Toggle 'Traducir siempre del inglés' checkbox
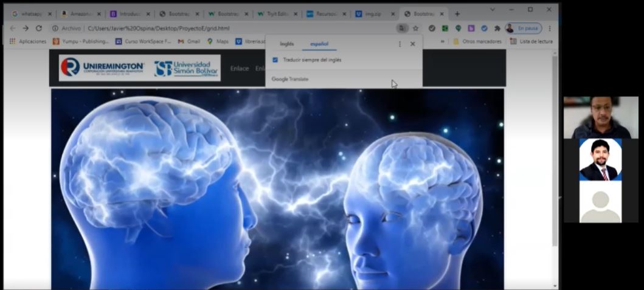 click(275, 60)
